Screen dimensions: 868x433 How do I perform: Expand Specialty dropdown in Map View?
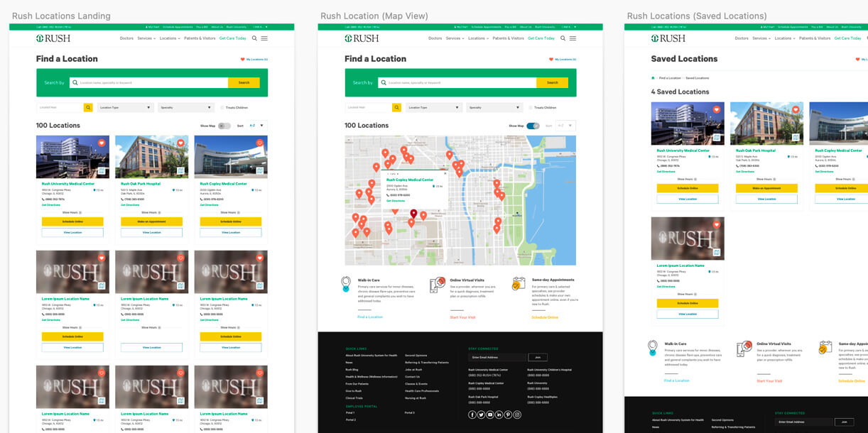494,108
